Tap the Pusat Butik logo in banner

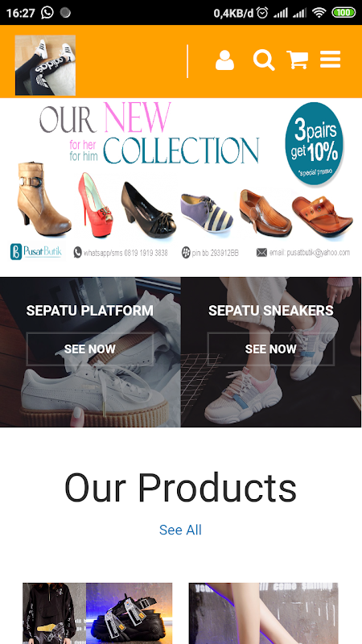coord(36,252)
